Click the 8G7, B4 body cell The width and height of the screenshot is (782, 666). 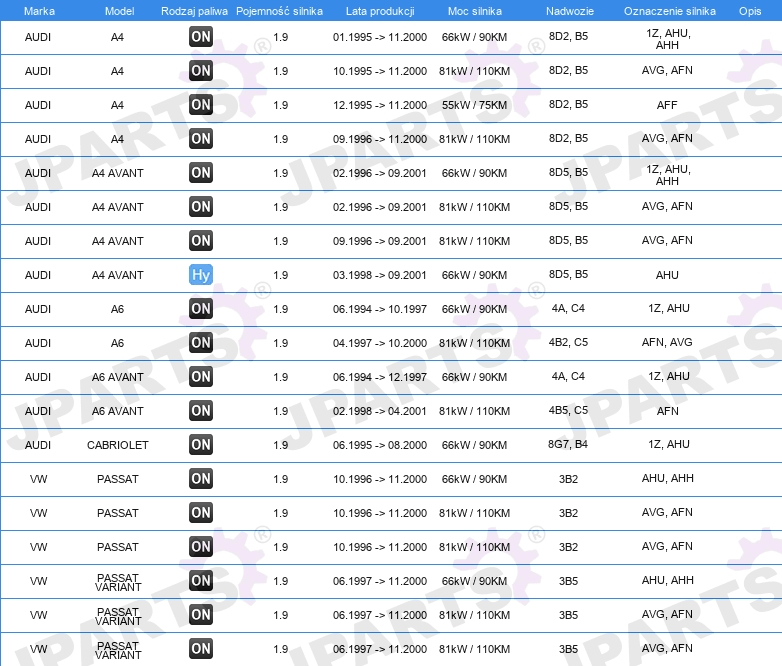pos(568,444)
